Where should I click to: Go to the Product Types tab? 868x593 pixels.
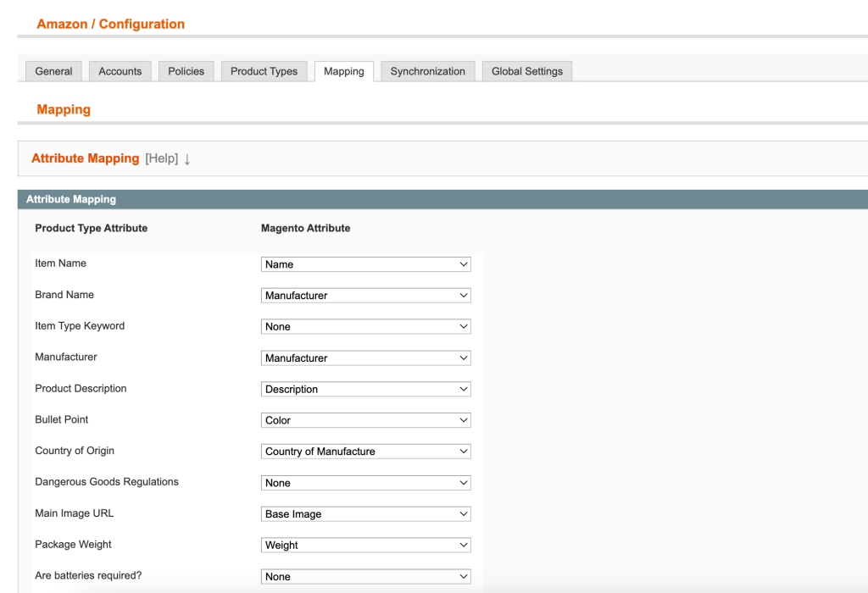tap(264, 71)
